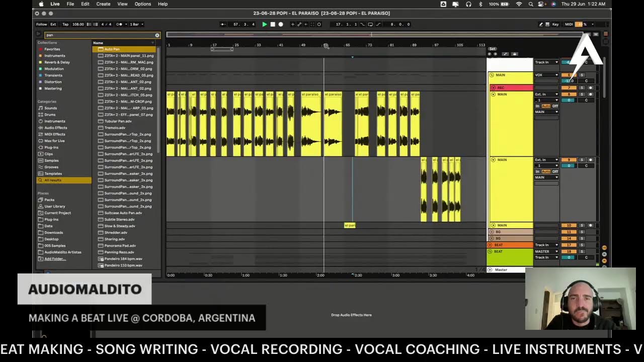Arm the Arrangement Record button
Viewport: 644px width, 362px height.
pyautogui.click(x=281, y=24)
